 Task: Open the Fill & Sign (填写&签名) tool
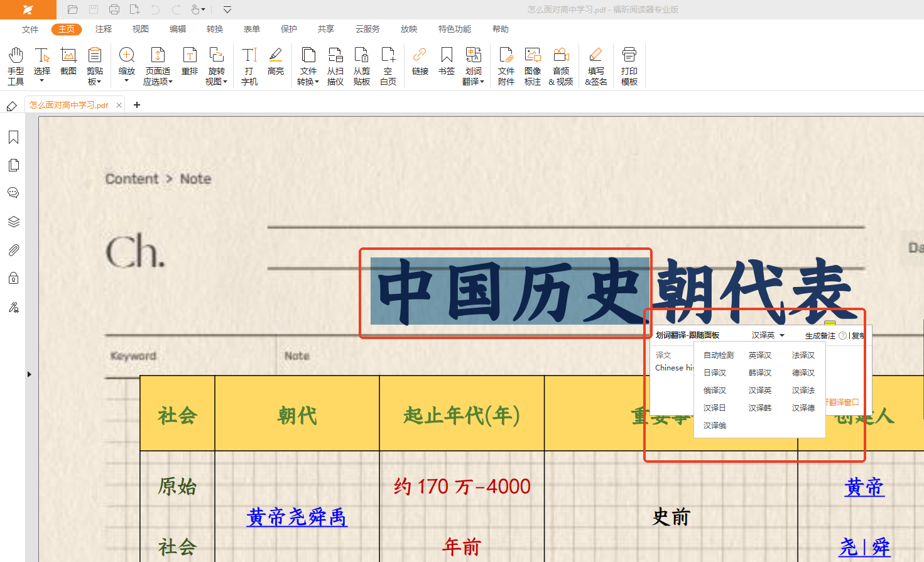pyautogui.click(x=595, y=65)
